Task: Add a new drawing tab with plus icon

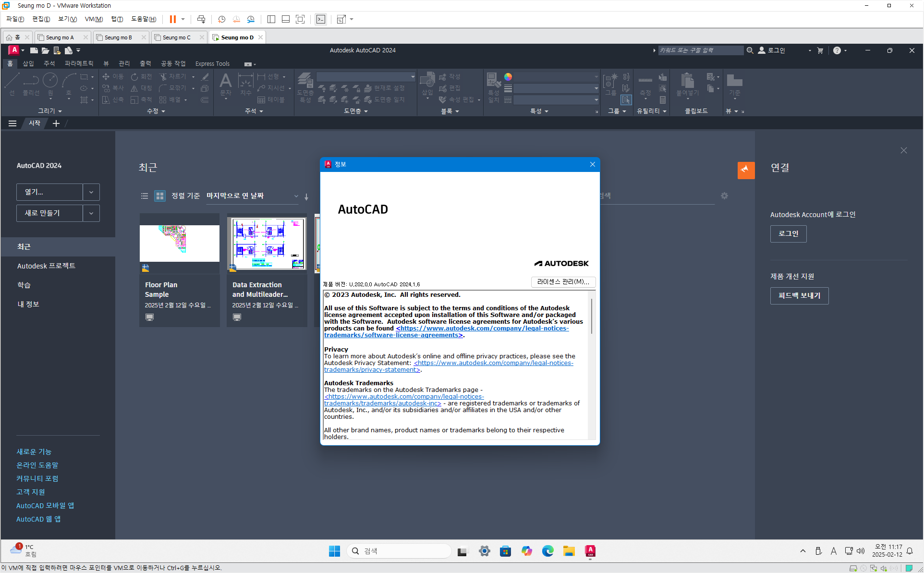Action: click(56, 123)
